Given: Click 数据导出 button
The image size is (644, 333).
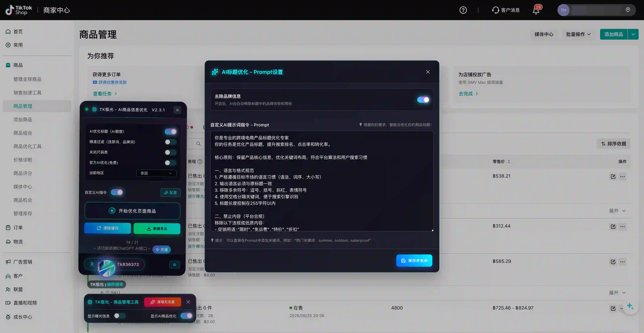Looking at the screenshot, I should (x=157, y=228).
